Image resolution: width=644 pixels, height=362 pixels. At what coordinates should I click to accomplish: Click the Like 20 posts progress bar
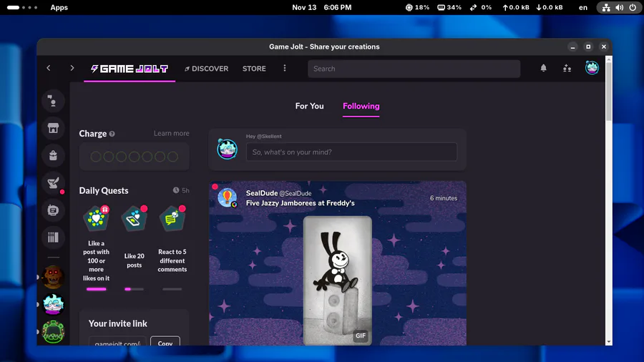(x=135, y=289)
